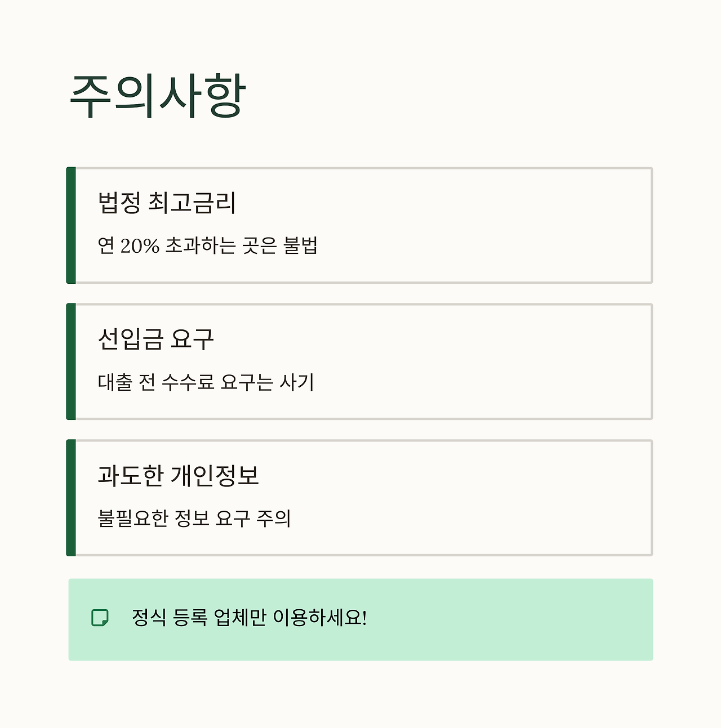Click the 20% figure in the first card
Image resolution: width=721 pixels, height=728 pixels.
tap(140, 246)
